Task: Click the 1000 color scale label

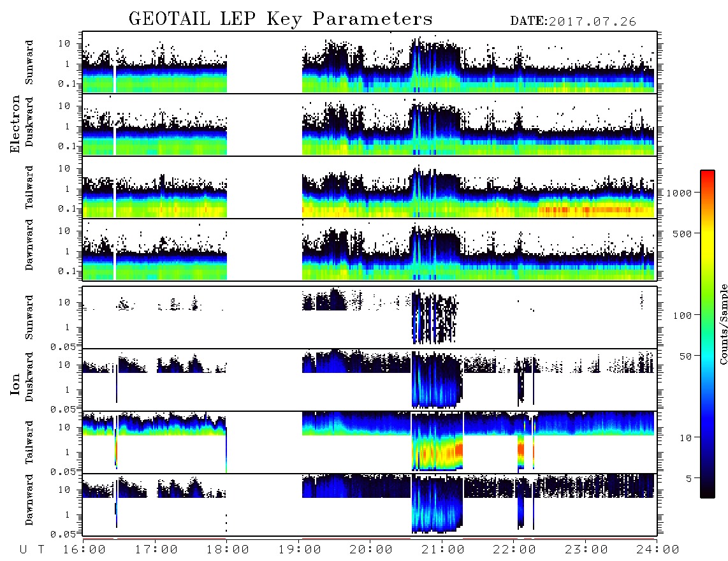Action: click(679, 193)
